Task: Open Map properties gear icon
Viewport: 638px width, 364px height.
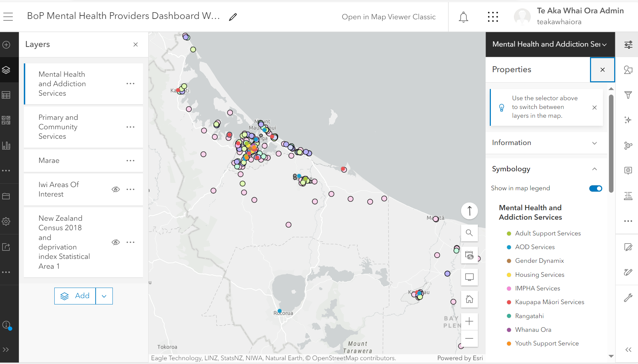Action: pos(6,221)
